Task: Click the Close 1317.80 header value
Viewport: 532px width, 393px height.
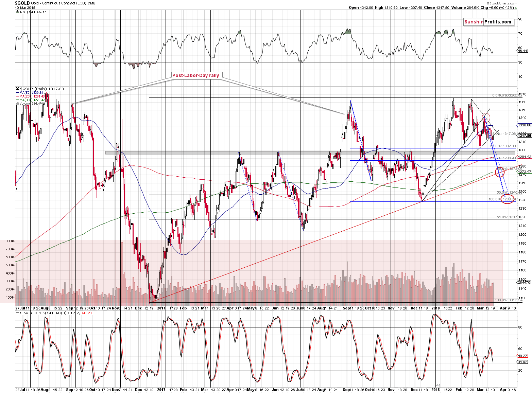Action: click(436, 7)
